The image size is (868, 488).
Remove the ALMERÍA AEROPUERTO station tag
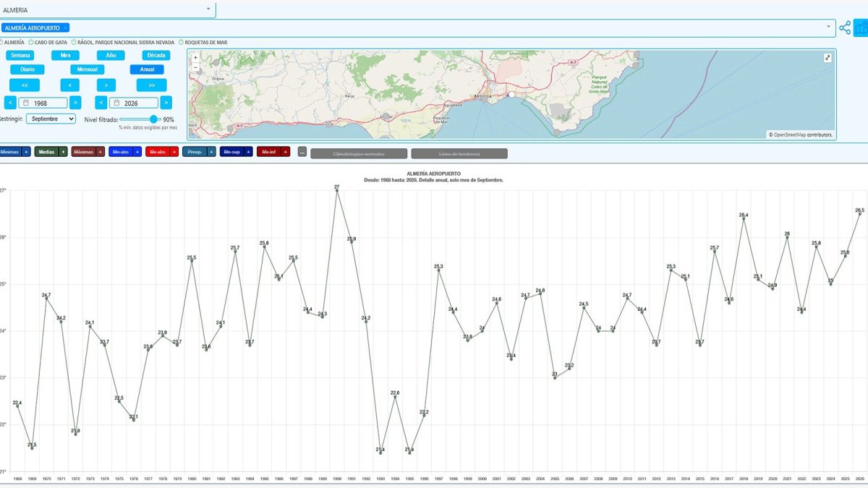pos(65,27)
